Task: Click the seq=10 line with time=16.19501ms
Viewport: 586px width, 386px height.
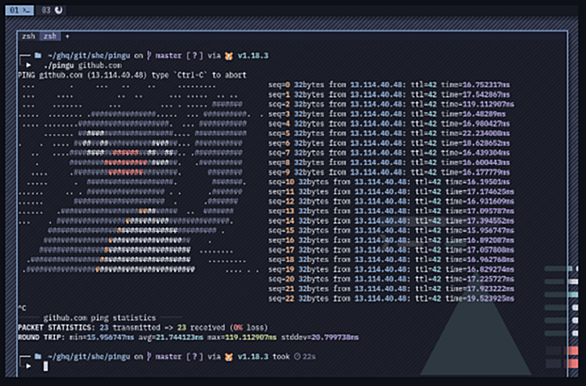Action: 389,182
